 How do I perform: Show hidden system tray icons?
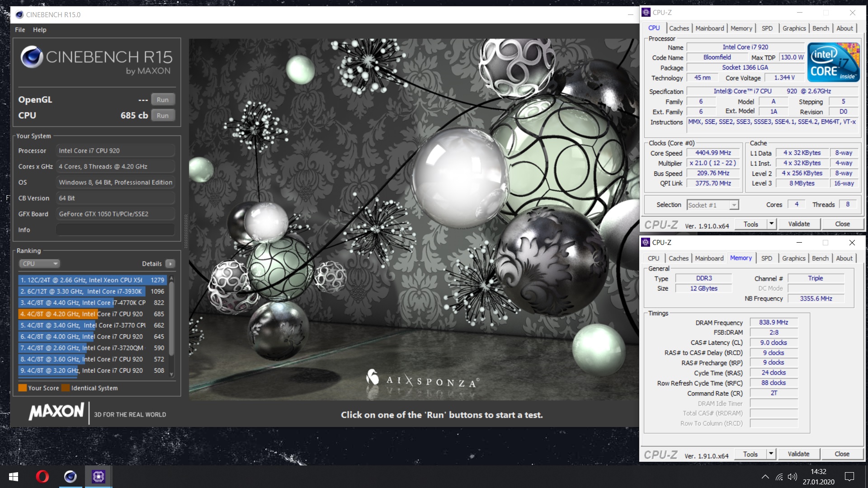coord(765,477)
